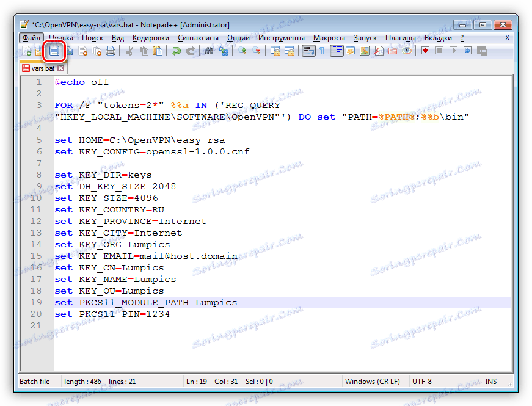Open the Инструменты menu
This screenshot has height=406, width=532.
(282, 38)
